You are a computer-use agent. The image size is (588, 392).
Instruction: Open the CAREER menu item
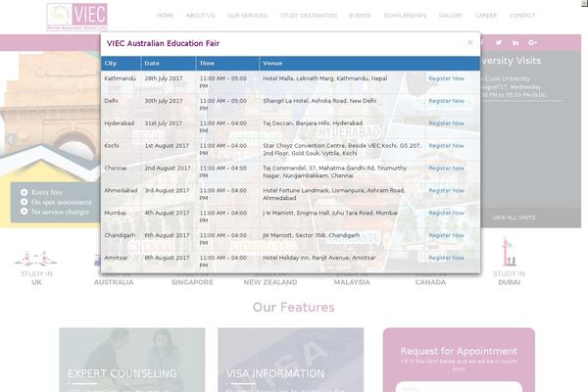[x=486, y=16]
